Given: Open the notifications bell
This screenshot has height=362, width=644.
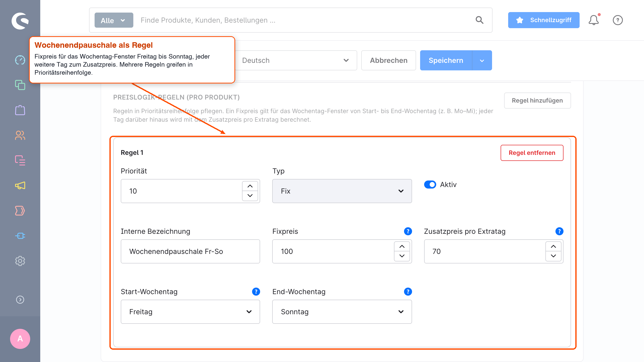Looking at the screenshot, I should (x=594, y=20).
